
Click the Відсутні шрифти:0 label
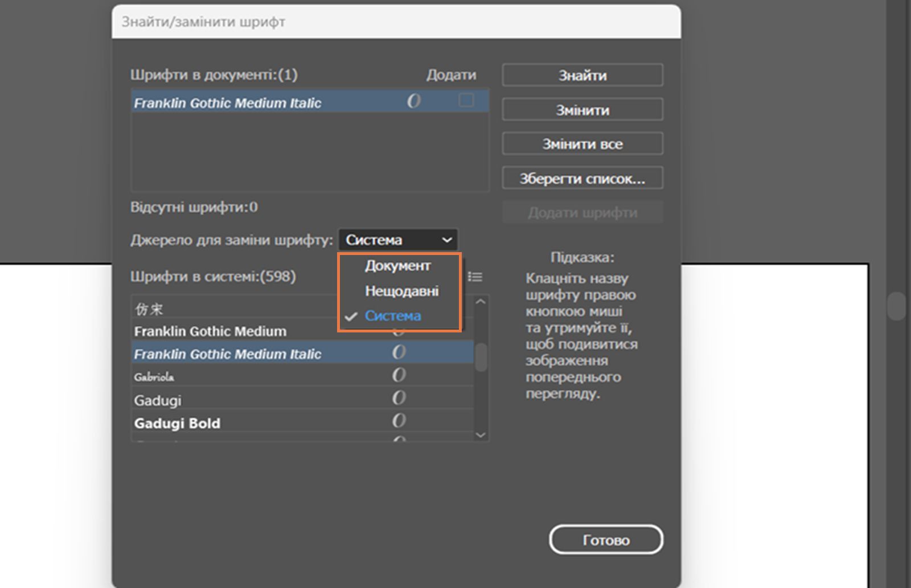click(194, 207)
